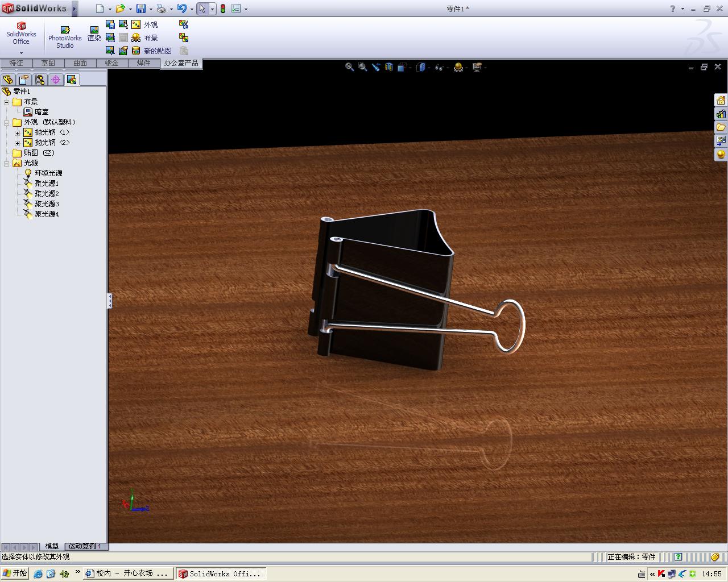
Task: Select 环境光源 in the lights folder
Action: [x=48, y=173]
